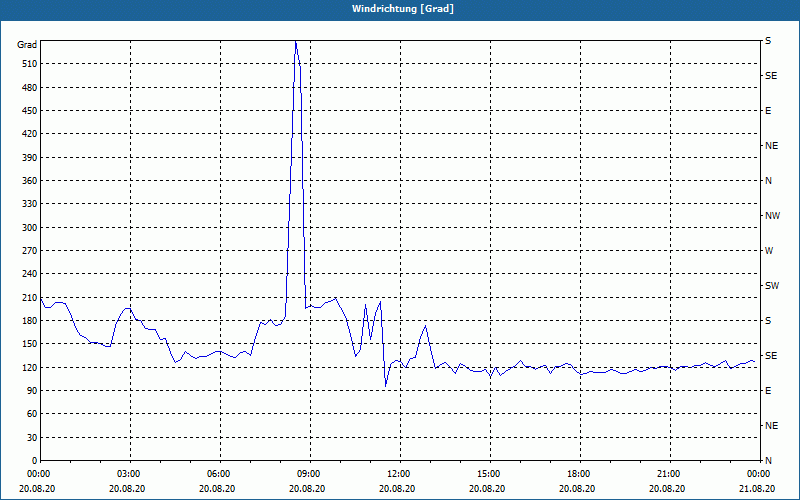Click the 420 y-axis tick label
The height and width of the screenshot is (500, 800).
(x=31, y=134)
